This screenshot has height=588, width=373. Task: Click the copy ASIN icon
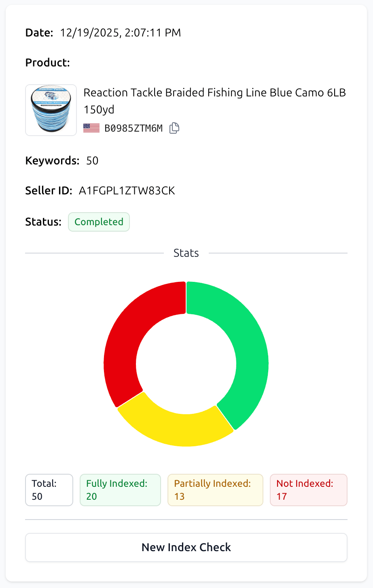click(x=174, y=128)
